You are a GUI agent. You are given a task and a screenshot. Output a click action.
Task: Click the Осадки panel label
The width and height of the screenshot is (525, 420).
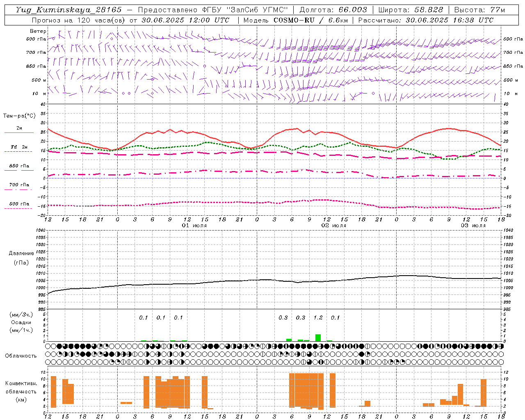click(x=21, y=322)
